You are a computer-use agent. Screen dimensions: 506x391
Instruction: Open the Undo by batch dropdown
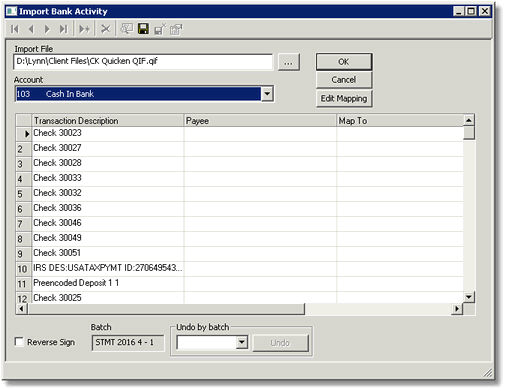point(242,342)
